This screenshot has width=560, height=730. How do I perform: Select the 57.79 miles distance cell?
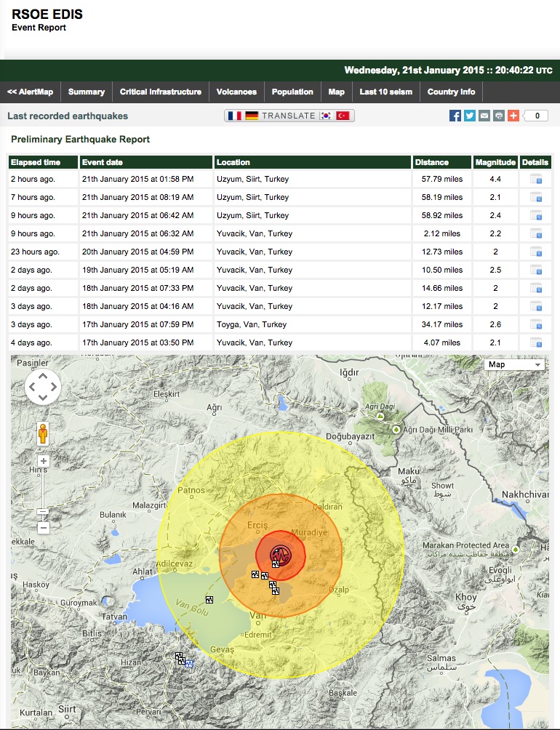(x=441, y=180)
